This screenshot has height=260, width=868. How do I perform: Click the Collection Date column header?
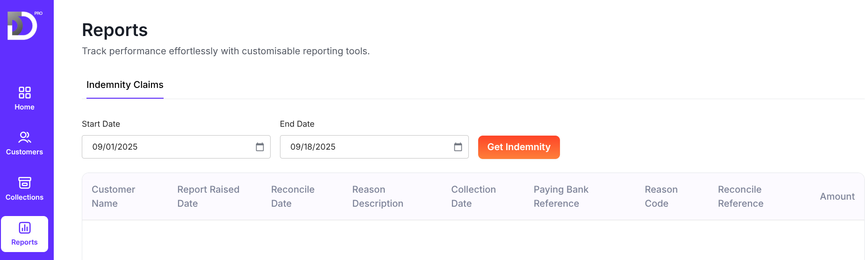pos(473,196)
